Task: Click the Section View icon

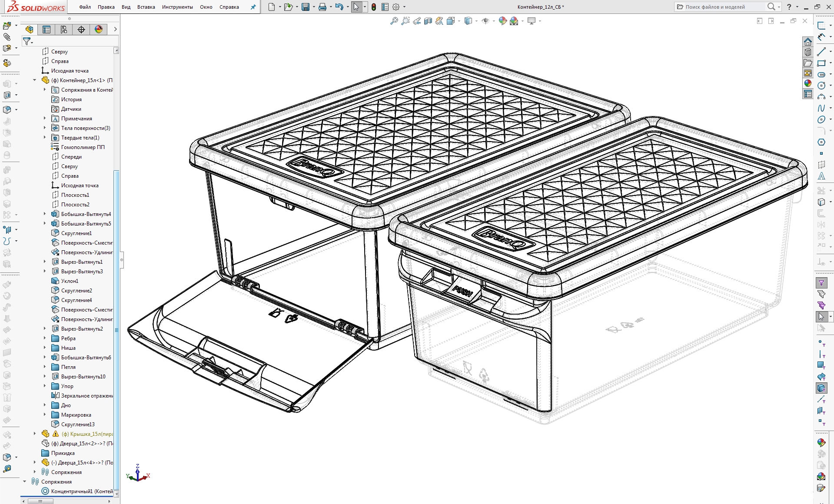Action: (428, 21)
